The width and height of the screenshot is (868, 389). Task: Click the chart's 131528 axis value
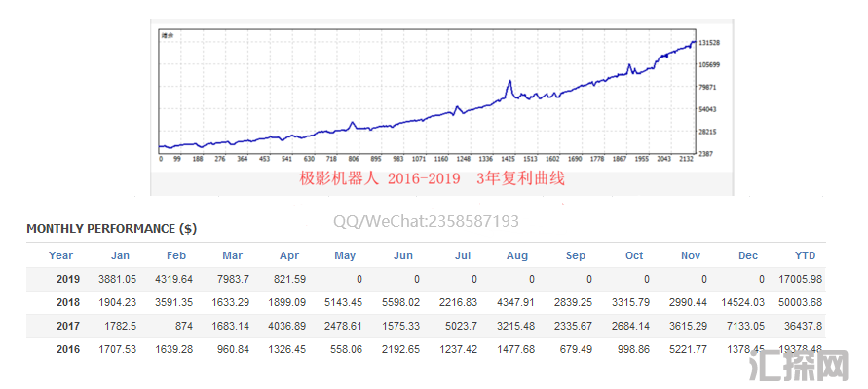tap(708, 43)
